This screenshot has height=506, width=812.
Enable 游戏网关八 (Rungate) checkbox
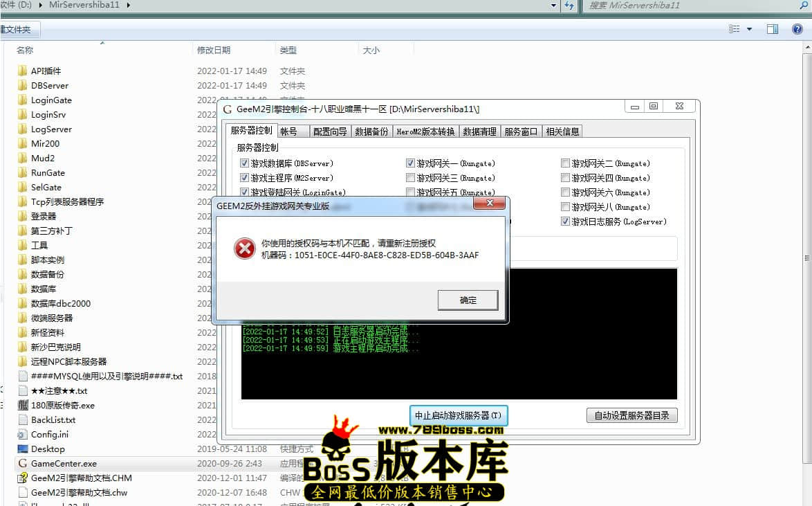tap(566, 207)
